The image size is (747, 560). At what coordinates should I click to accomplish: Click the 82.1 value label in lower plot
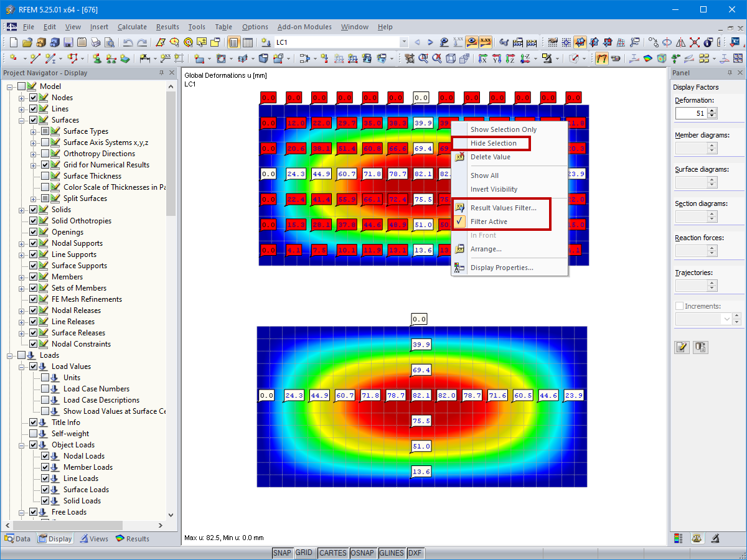point(421,395)
